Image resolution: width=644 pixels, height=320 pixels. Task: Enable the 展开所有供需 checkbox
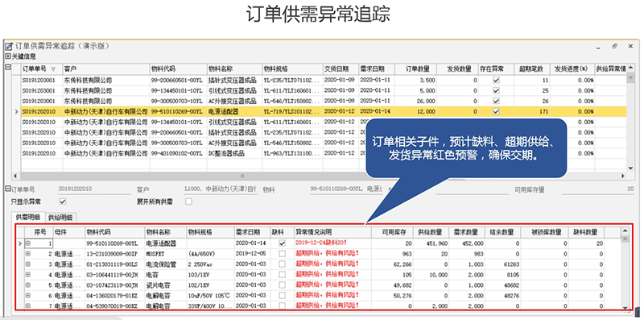(188, 202)
